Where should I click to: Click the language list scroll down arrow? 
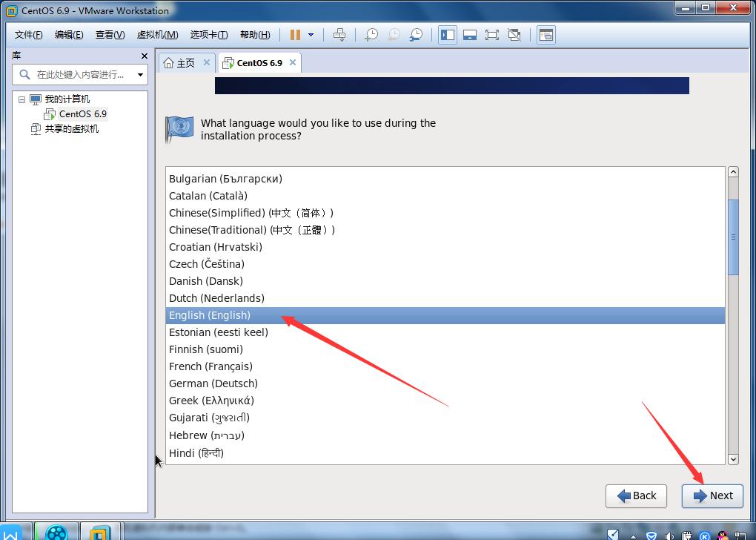click(x=733, y=459)
